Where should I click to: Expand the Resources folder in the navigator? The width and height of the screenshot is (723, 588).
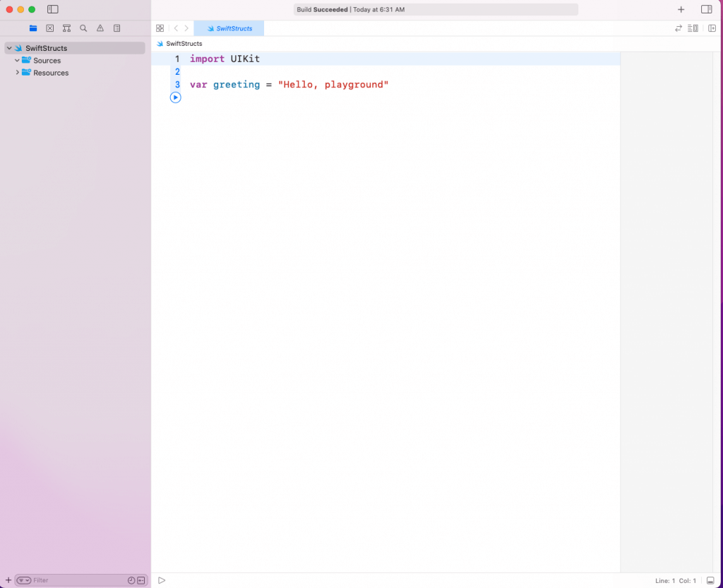16,73
